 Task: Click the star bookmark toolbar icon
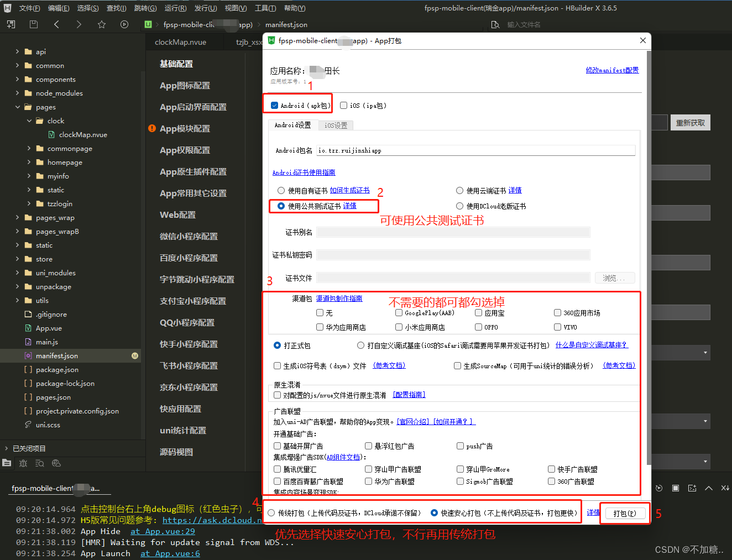[x=102, y=24]
